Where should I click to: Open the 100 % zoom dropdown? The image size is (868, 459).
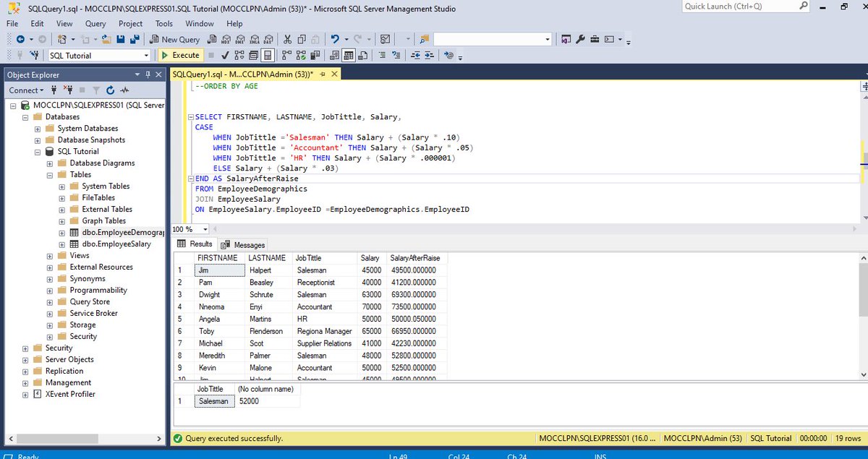pyautogui.click(x=205, y=229)
